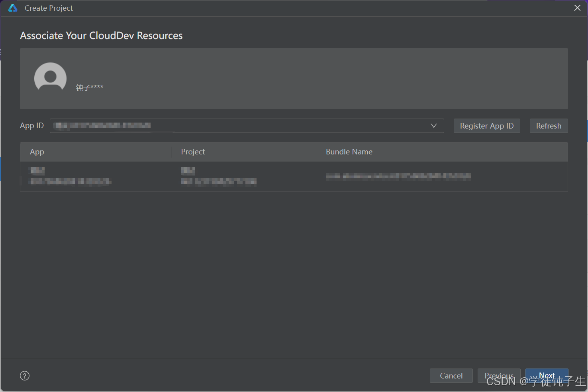This screenshot has width=588, height=392.
Task: Click the Refresh button
Action: coord(549,126)
